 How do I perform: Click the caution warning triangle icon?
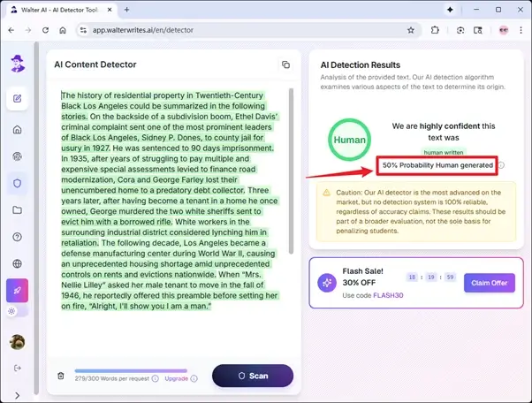point(326,193)
